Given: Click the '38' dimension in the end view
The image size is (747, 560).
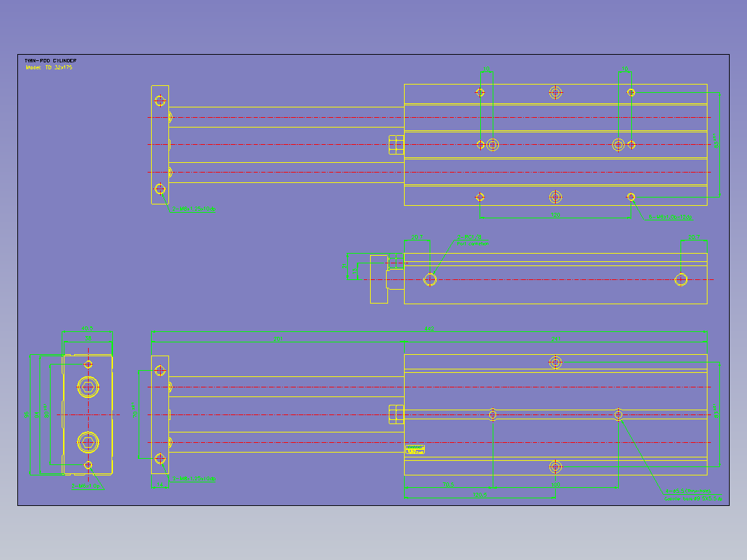Looking at the screenshot, I should (x=88, y=338).
